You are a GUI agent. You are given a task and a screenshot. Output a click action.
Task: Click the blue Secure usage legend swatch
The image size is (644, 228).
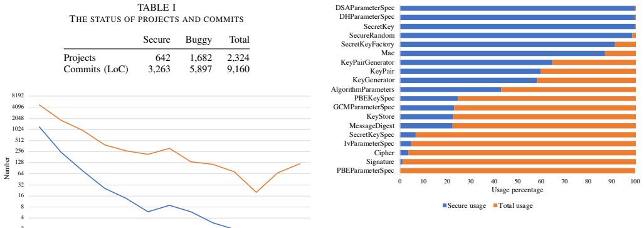coord(445,205)
